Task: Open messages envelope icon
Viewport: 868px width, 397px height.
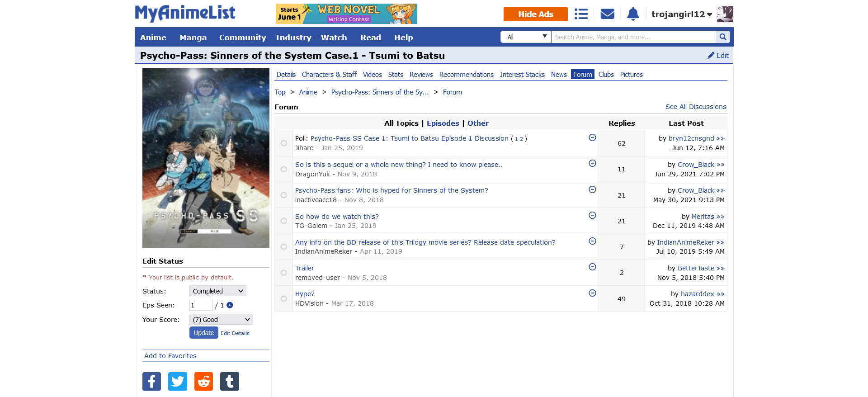Action: click(x=607, y=14)
